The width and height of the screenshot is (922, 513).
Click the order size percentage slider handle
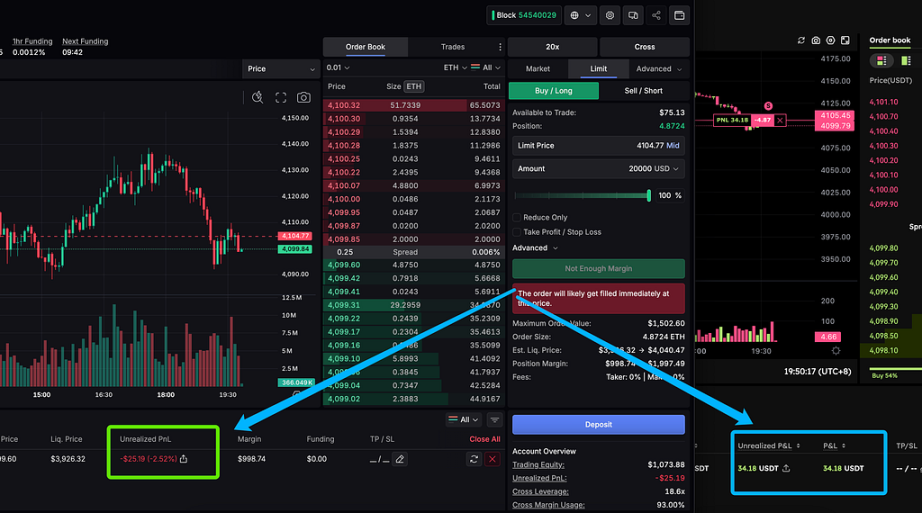[x=649, y=196]
